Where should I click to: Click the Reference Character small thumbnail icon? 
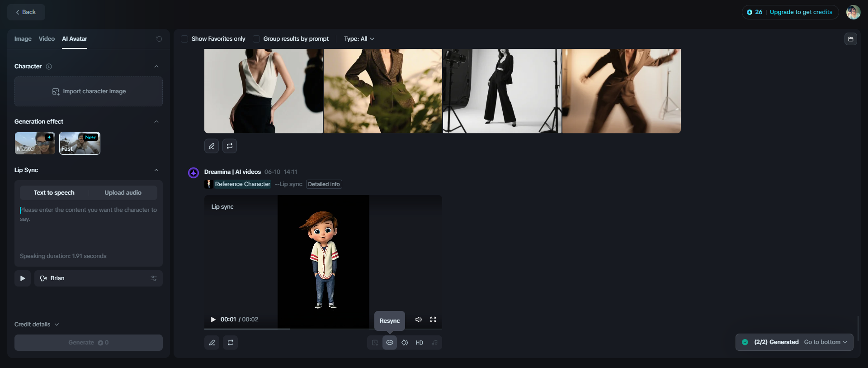click(x=208, y=184)
